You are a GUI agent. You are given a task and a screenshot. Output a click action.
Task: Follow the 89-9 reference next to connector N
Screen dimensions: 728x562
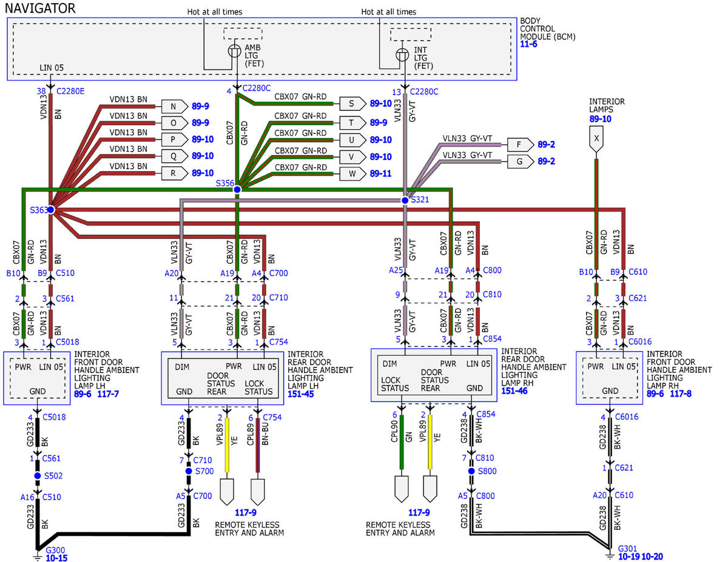click(200, 106)
